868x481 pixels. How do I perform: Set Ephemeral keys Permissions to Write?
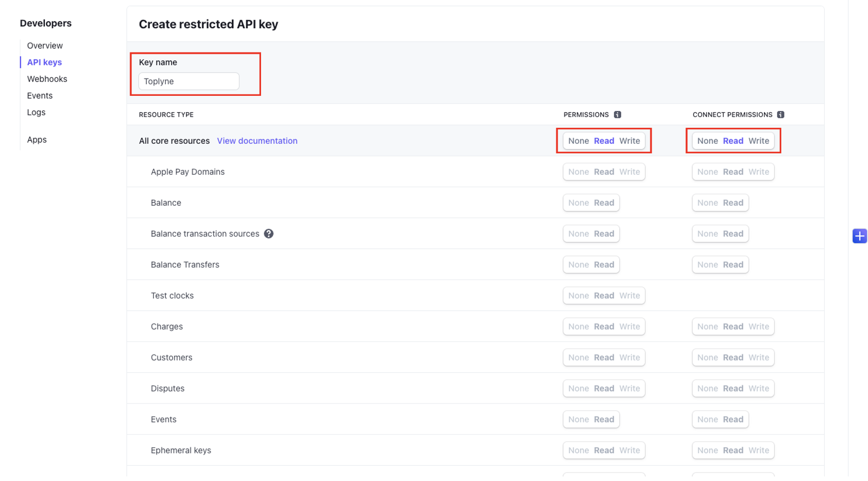[x=629, y=451]
